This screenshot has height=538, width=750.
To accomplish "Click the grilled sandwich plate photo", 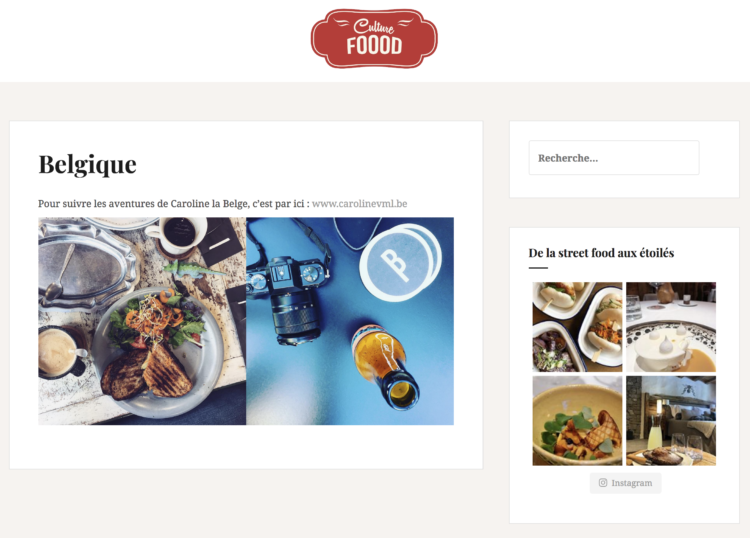I will 142,321.
